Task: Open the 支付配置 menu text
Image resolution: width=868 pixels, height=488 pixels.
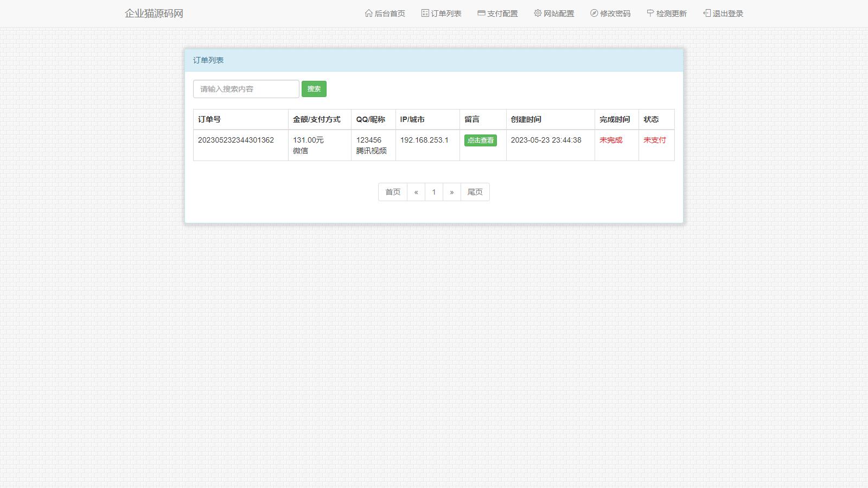Action: [502, 14]
